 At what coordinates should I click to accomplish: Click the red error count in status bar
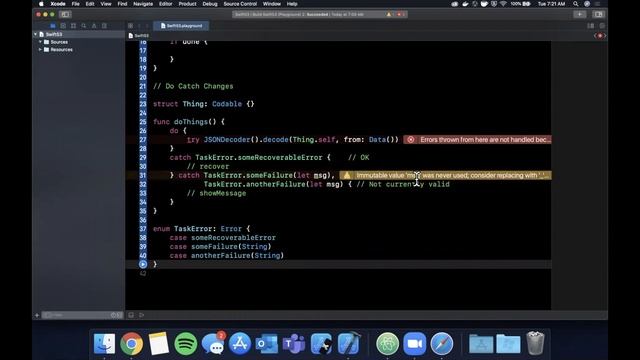pyautogui.click(x=400, y=14)
